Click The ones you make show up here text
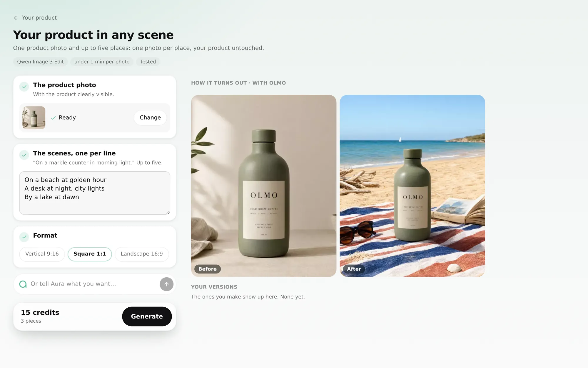588x368 pixels. click(x=248, y=297)
